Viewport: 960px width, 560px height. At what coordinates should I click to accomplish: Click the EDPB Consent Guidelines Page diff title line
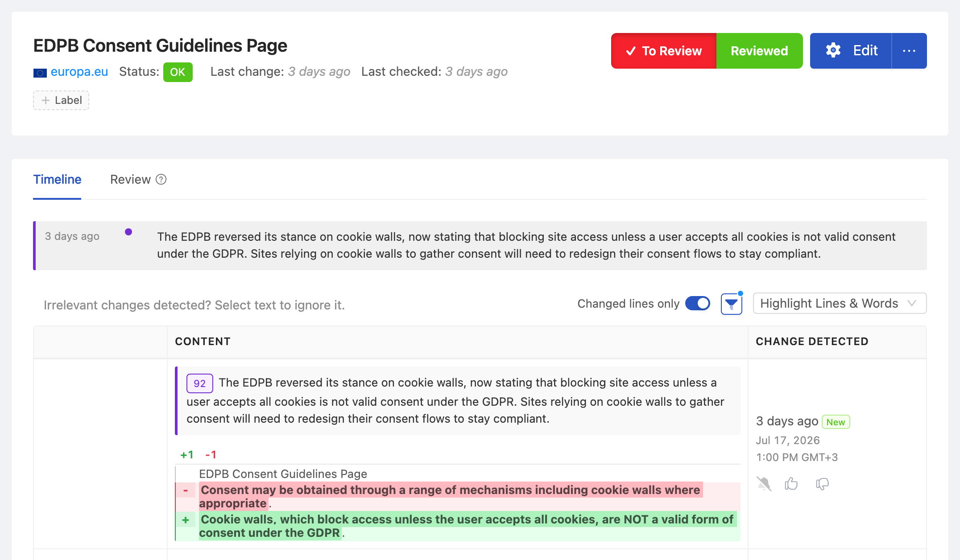(283, 474)
